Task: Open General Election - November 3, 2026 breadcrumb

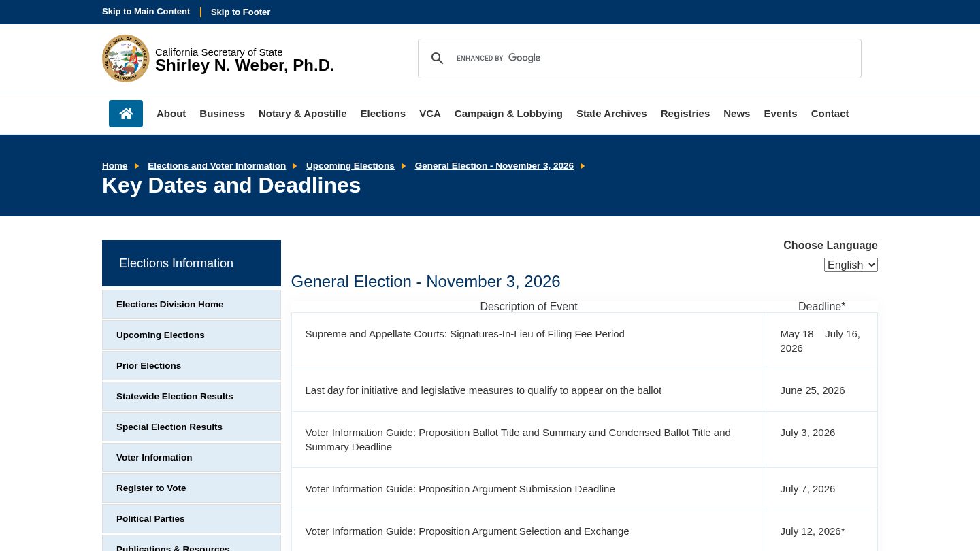Action: (x=494, y=166)
